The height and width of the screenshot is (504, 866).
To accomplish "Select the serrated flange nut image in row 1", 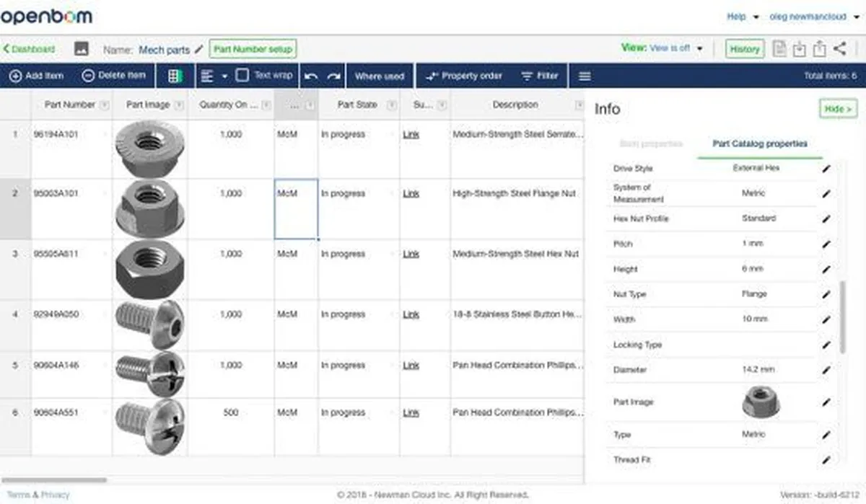I will 149,148.
